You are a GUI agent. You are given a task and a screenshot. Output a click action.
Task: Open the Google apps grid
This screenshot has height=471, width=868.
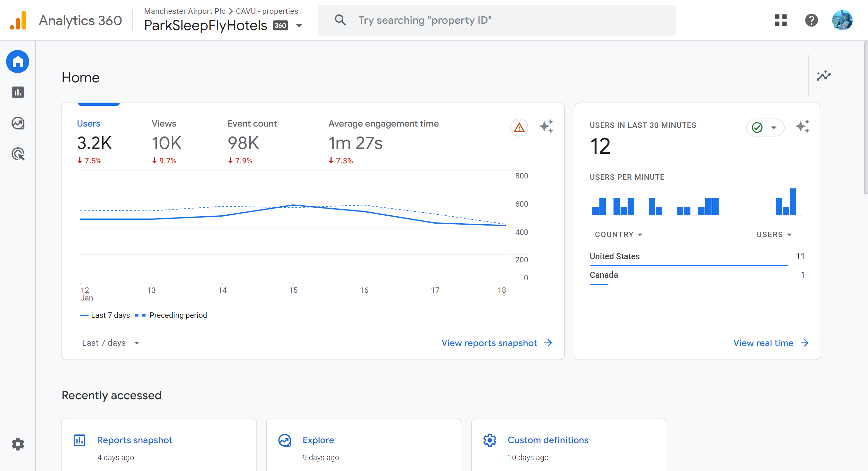[x=780, y=20]
